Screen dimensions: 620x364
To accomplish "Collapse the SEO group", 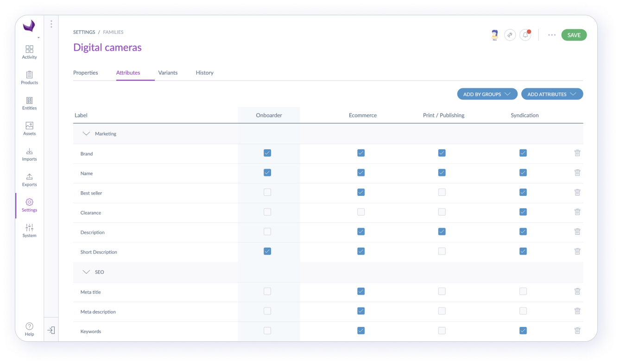I will pos(86,272).
